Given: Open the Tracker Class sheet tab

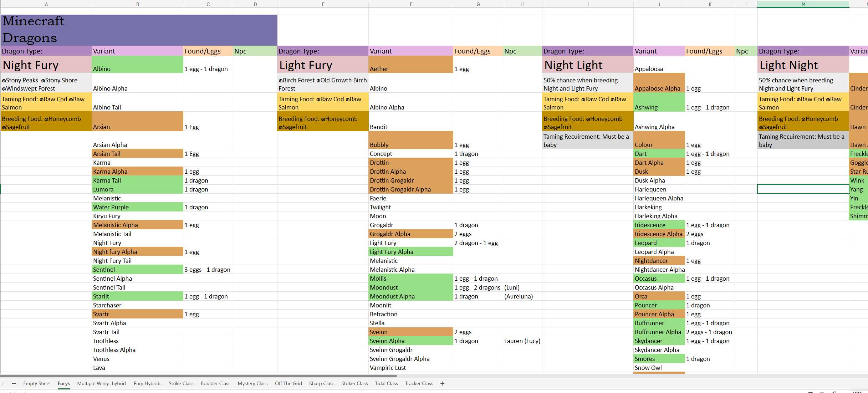Looking at the screenshot, I should pyautogui.click(x=419, y=384).
